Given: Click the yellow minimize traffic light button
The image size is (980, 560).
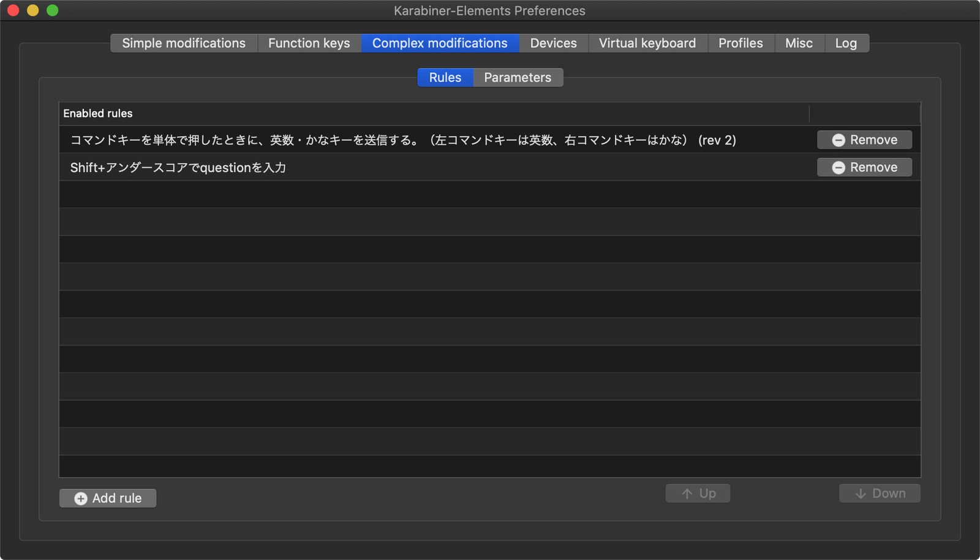Looking at the screenshot, I should click(32, 10).
